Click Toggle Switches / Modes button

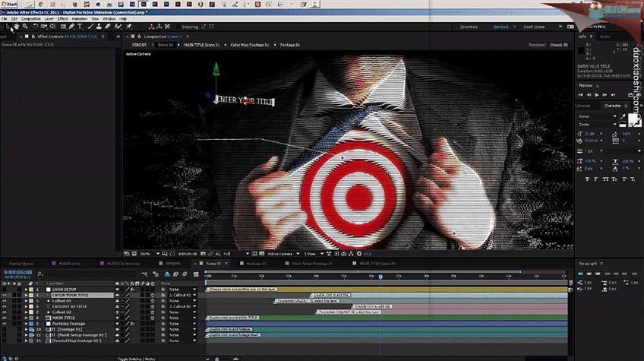[x=137, y=359]
